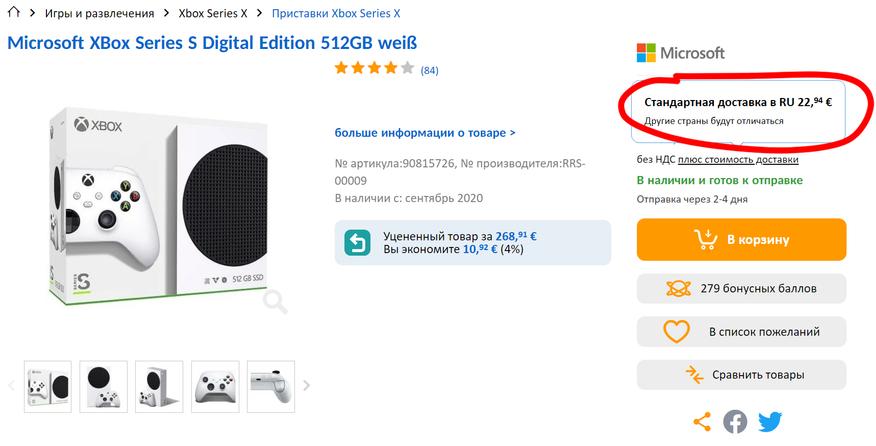Click the magnifier zoom icon on product image

[275, 299]
